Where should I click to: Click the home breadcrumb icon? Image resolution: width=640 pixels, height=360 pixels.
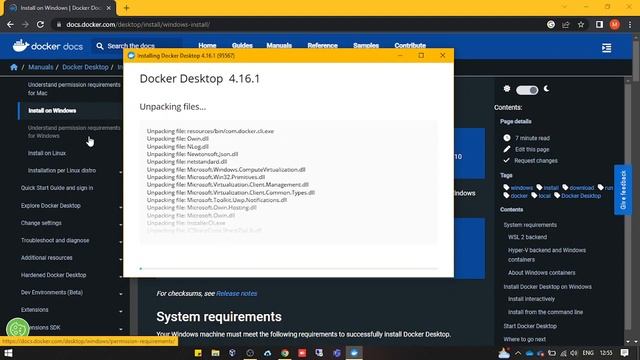click(14, 67)
